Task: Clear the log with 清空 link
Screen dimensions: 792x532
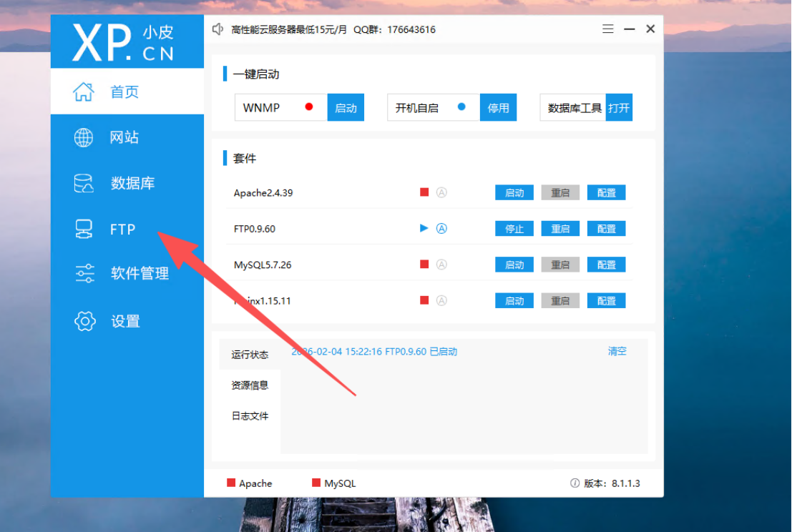Action: pyautogui.click(x=617, y=351)
